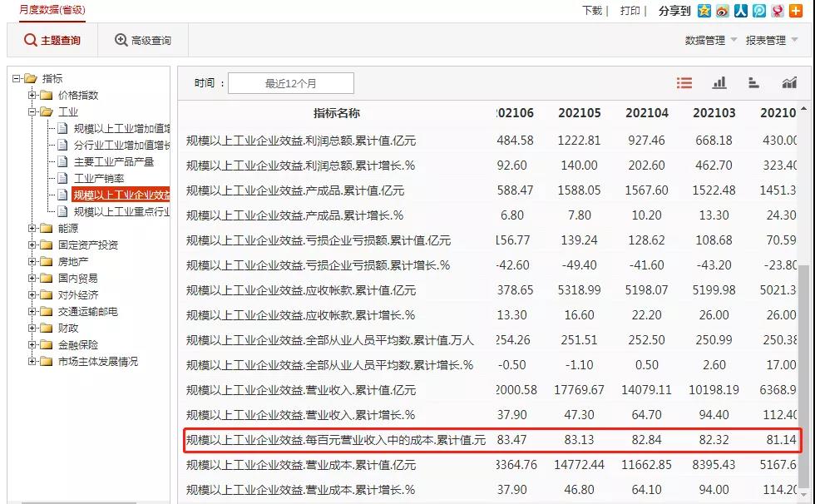
Task: Click the 下载 link
Action: point(592,10)
